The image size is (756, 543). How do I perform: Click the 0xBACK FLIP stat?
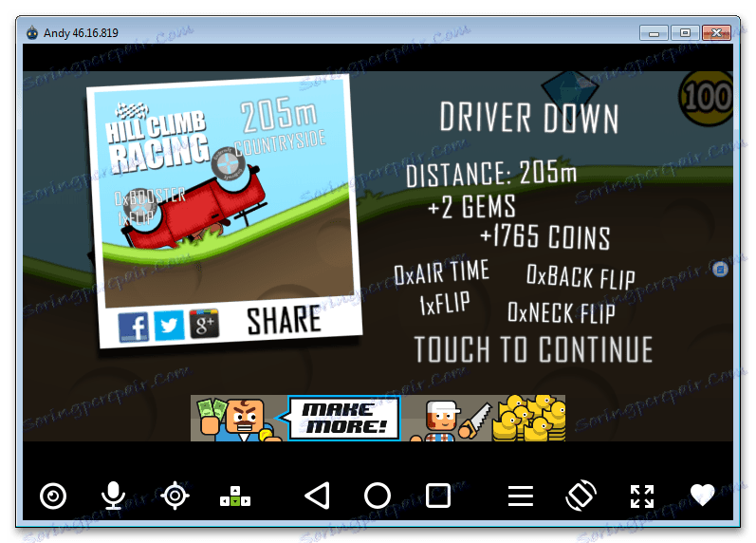point(581,277)
